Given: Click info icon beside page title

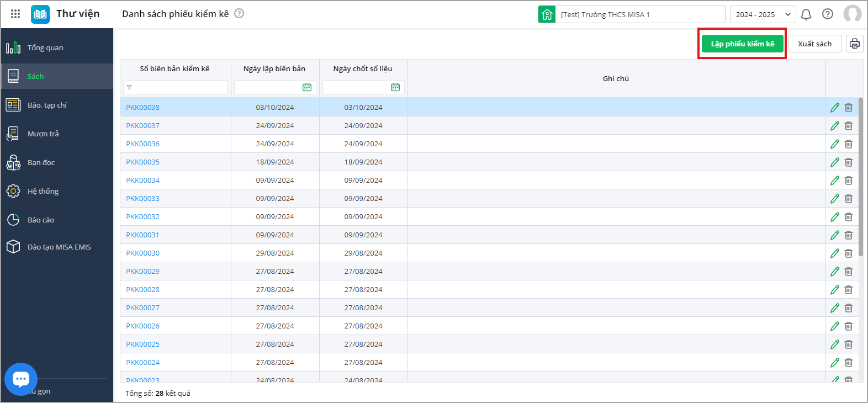Looking at the screenshot, I should tap(239, 14).
